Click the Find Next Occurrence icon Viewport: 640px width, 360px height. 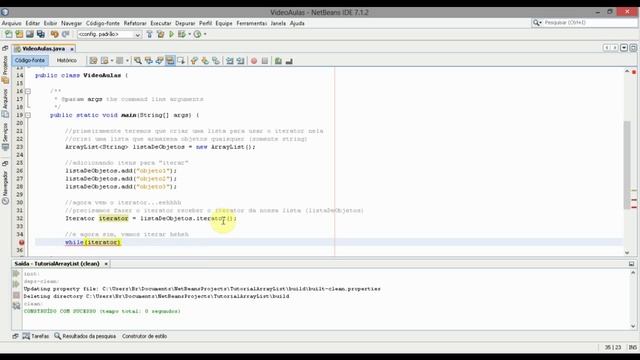point(160,61)
